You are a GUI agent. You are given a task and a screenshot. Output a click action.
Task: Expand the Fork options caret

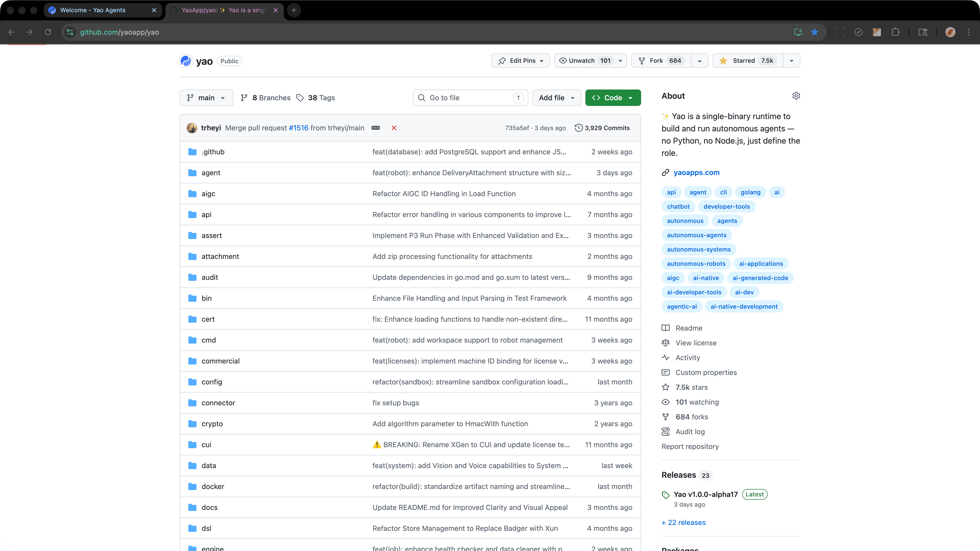pos(699,61)
